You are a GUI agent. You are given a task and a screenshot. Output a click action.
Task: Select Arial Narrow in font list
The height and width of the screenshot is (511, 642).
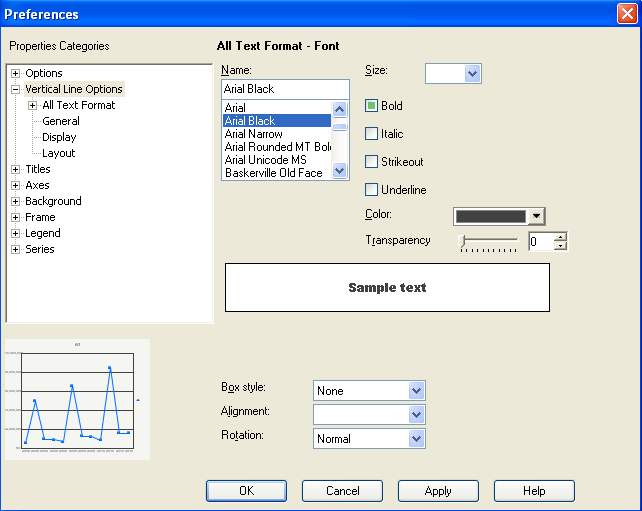pyautogui.click(x=254, y=134)
